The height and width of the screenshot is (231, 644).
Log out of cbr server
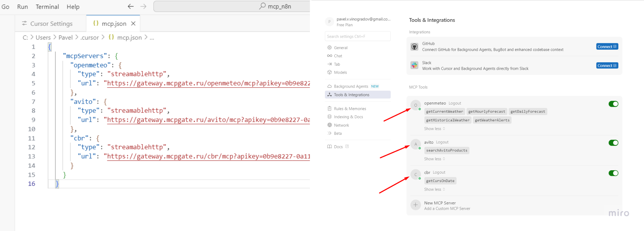(x=439, y=172)
